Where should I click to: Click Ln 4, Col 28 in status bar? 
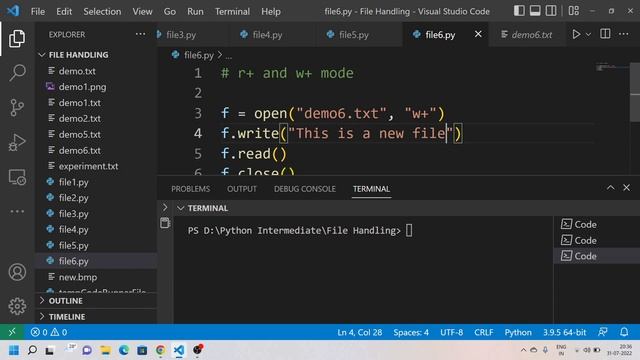[x=360, y=332]
